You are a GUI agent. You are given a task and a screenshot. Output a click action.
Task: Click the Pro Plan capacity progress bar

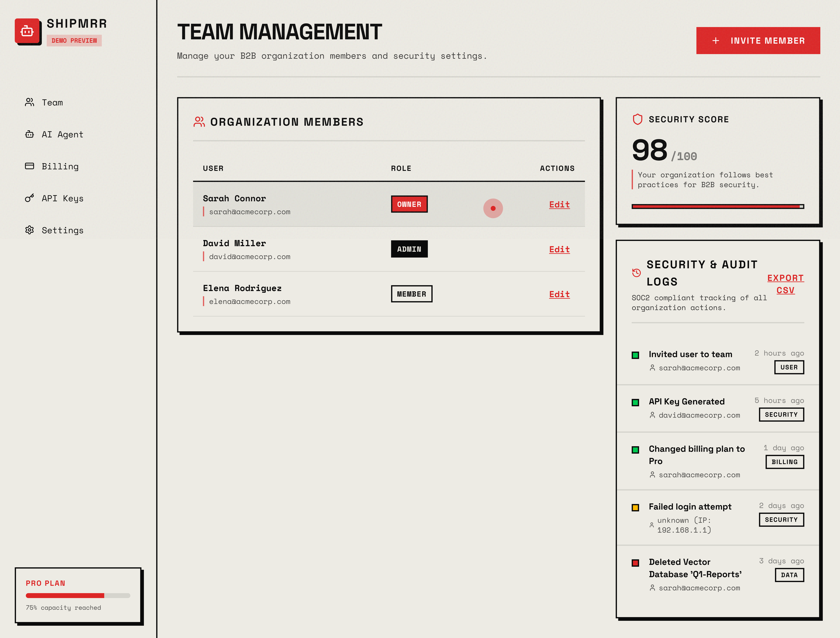[x=78, y=595]
